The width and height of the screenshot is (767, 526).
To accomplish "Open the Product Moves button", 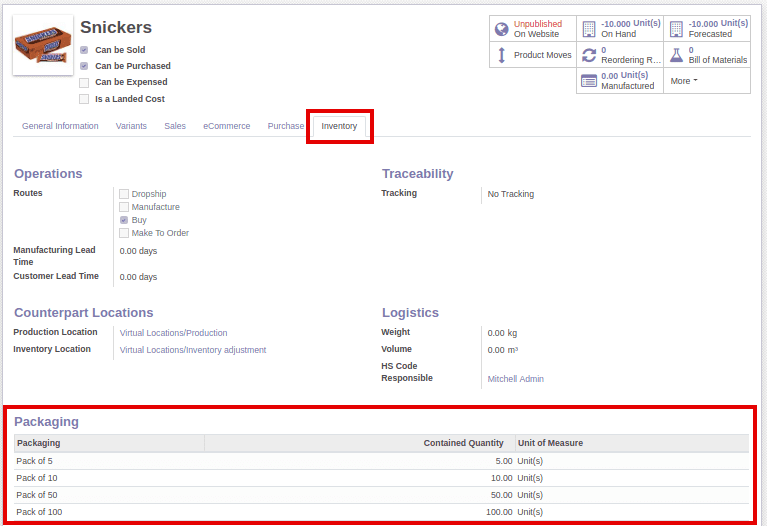I will [x=533, y=55].
